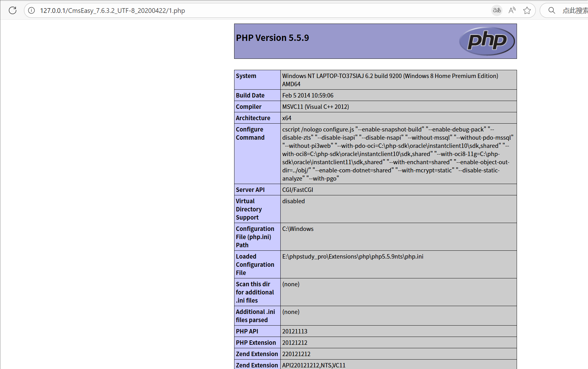Image resolution: width=588 pixels, height=369 pixels.
Task: Select the phpstudy_pro php.ini path value
Action: [353, 256]
